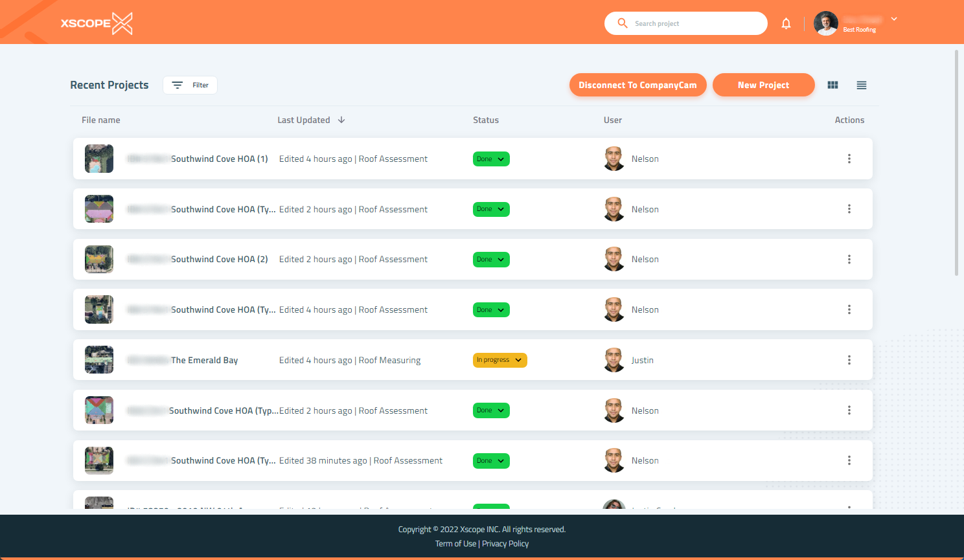
Task: Click the File name column header
Action: pos(101,120)
